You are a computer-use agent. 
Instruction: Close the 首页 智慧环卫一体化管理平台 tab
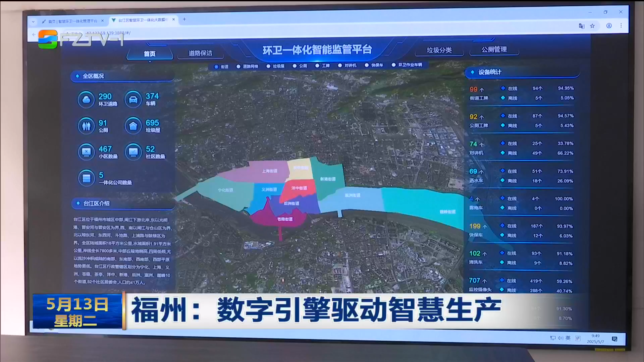102,20
